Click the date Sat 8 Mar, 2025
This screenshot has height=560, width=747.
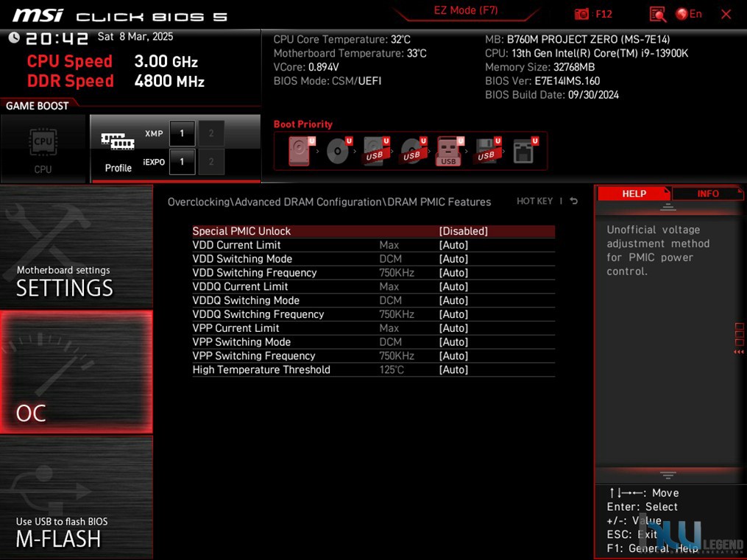point(135,37)
